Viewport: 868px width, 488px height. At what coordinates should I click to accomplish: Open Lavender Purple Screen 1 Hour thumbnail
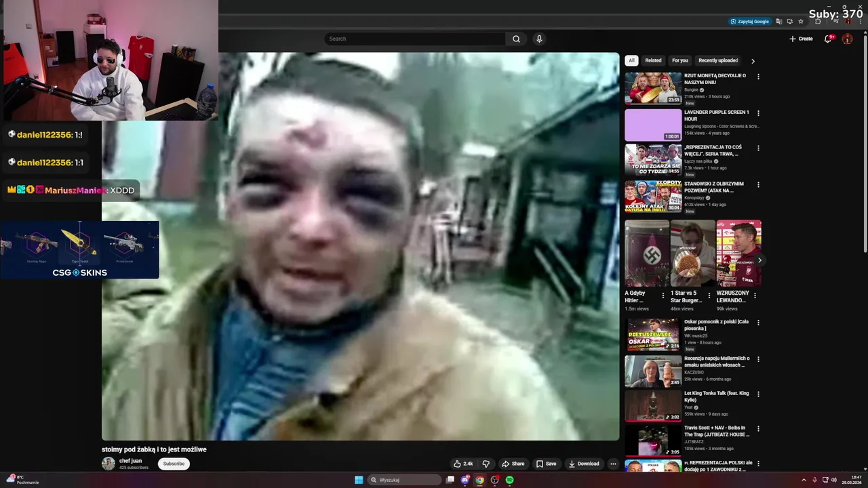(x=653, y=125)
